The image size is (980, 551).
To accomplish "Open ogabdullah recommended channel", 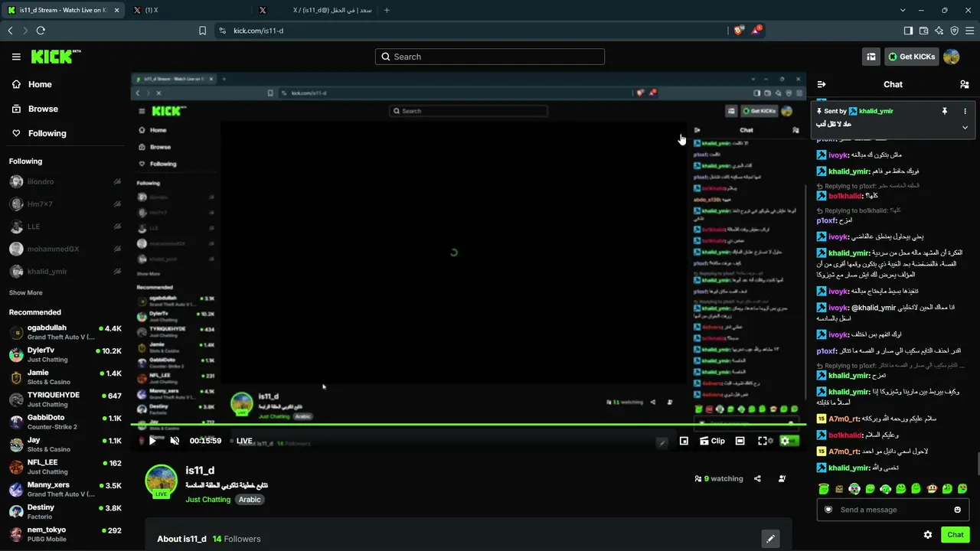I will click(x=65, y=332).
